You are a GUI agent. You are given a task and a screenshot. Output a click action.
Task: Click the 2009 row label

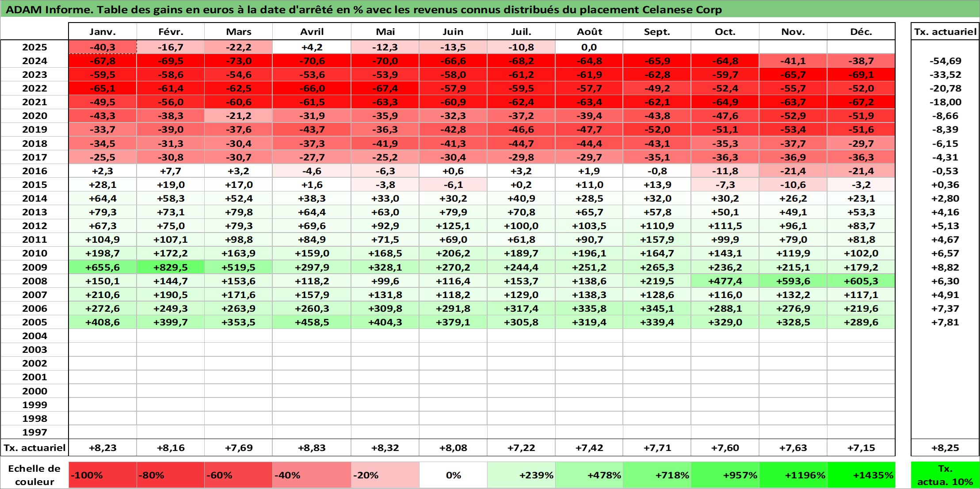click(34, 267)
